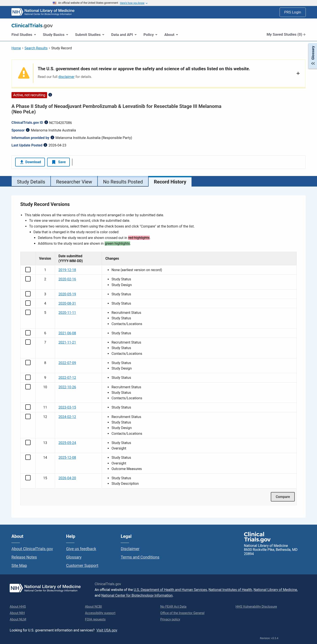The image size is (317, 644).
Task: Open version submitted 2024-02-12
Action: point(67,417)
